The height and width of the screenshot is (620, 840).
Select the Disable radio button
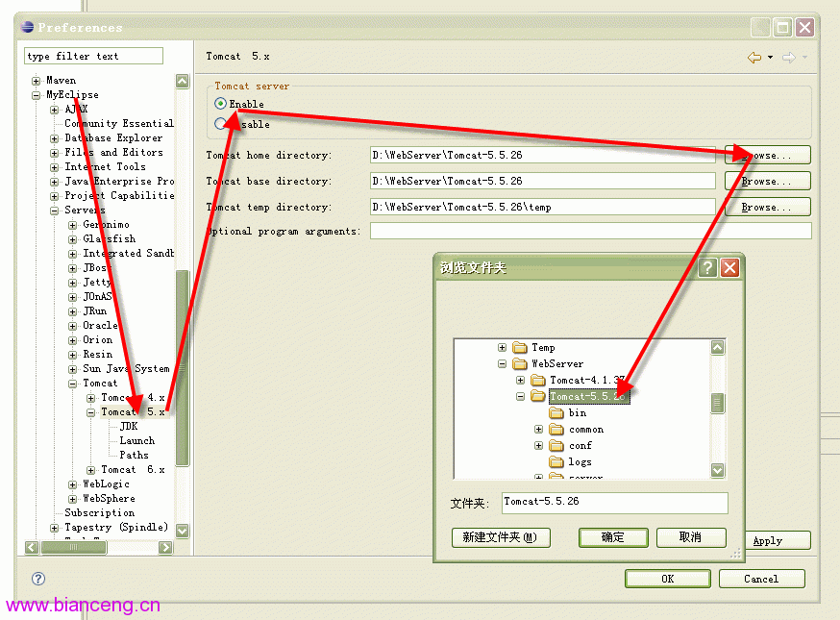click(x=220, y=124)
